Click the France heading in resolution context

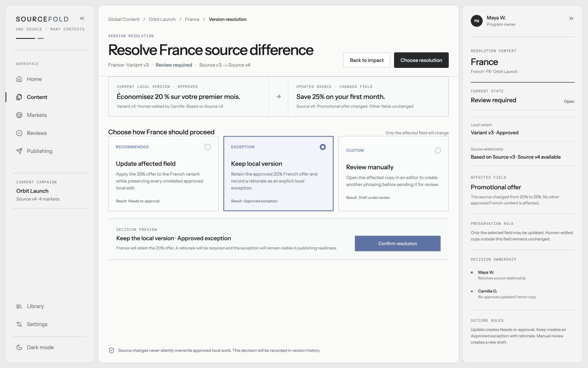(x=484, y=62)
